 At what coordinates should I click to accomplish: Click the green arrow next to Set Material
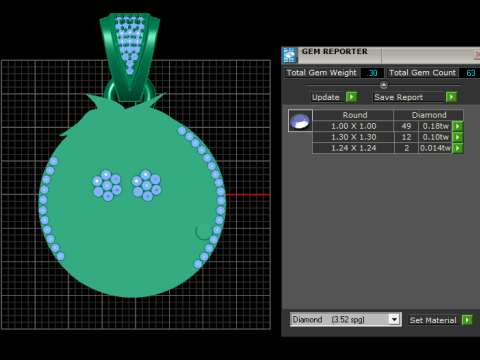(467, 320)
